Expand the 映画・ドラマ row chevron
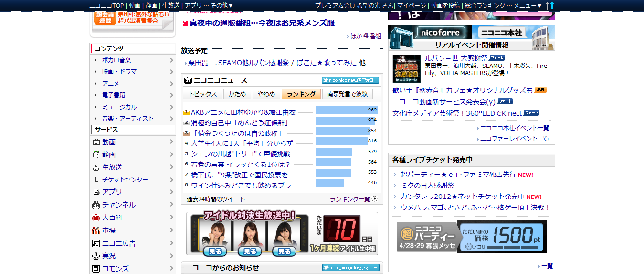The image size is (644, 274). (171, 72)
